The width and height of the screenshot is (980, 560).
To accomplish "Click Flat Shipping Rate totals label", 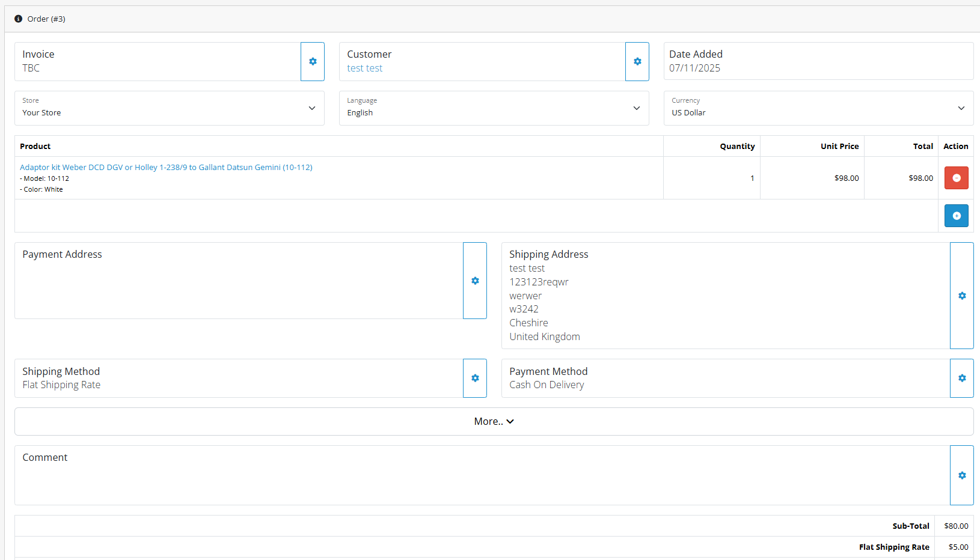I will (x=894, y=547).
